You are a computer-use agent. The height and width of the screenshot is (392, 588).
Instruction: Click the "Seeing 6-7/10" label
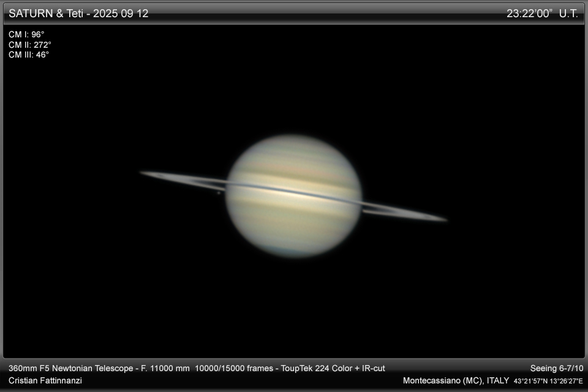(556, 368)
